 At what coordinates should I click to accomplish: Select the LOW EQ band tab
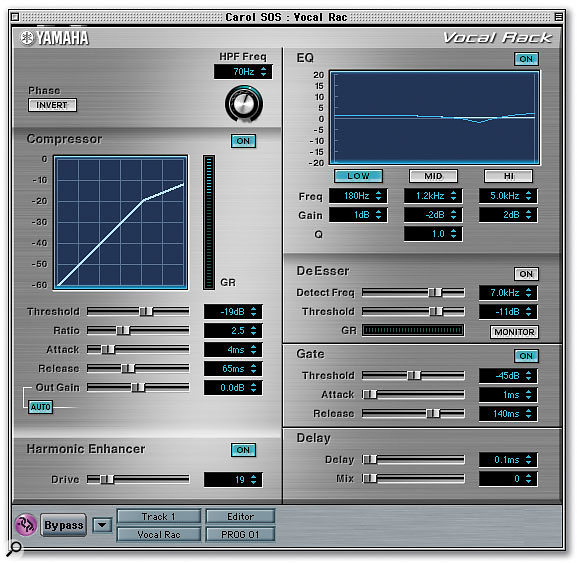point(358,176)
